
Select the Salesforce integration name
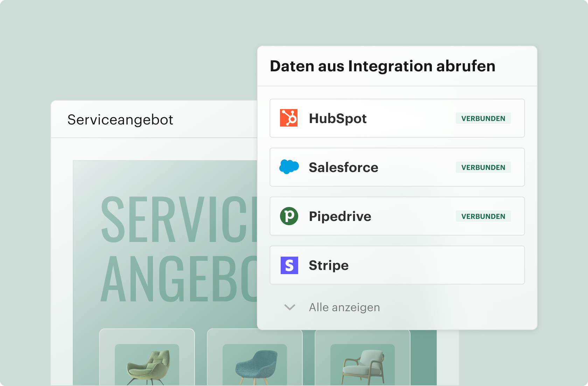click(x=343, y=167)
